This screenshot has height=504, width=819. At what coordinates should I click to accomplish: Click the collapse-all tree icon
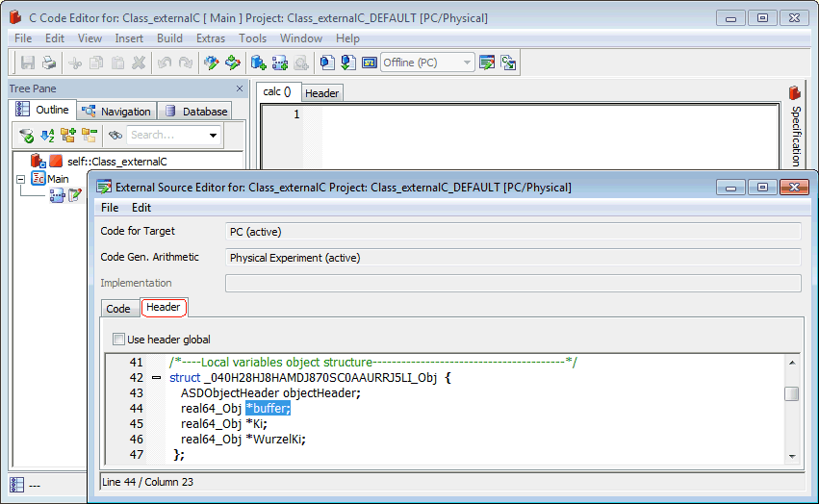[90, 136]
